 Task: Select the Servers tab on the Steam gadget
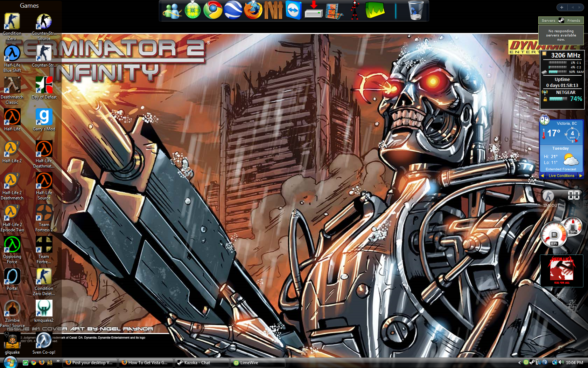click(x=548, y=20)
